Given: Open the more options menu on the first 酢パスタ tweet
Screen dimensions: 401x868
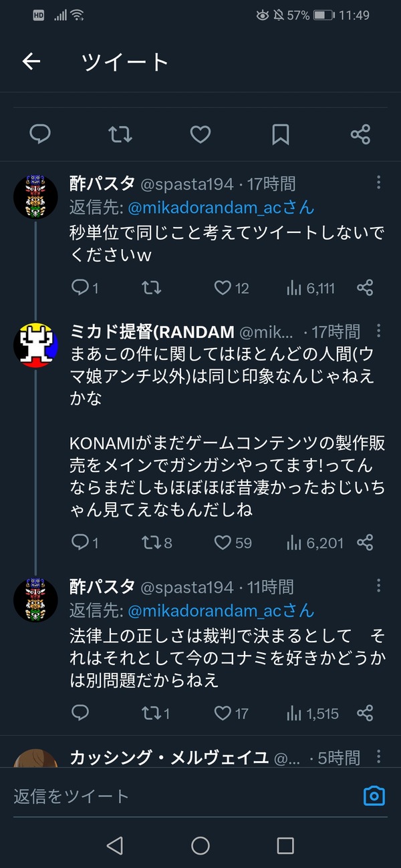Looking at the screenshot, I should (x=378, y=182).
